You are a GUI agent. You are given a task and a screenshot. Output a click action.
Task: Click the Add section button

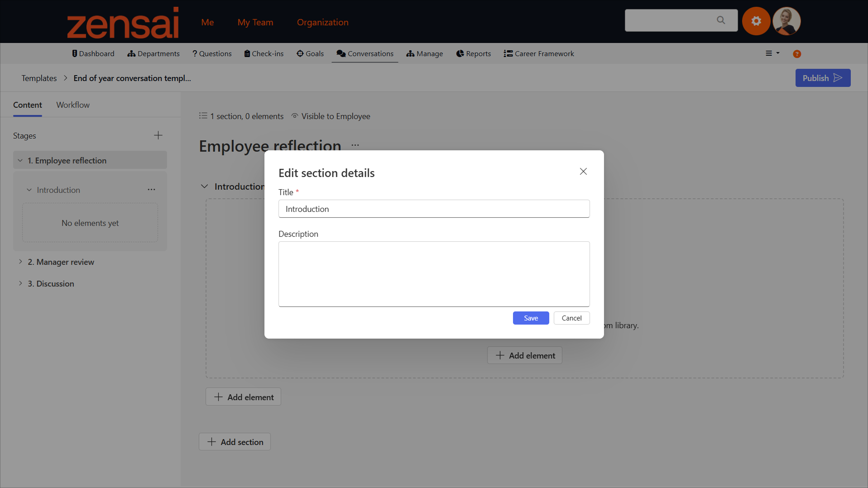pyautogui.click(x=235, y=442)
